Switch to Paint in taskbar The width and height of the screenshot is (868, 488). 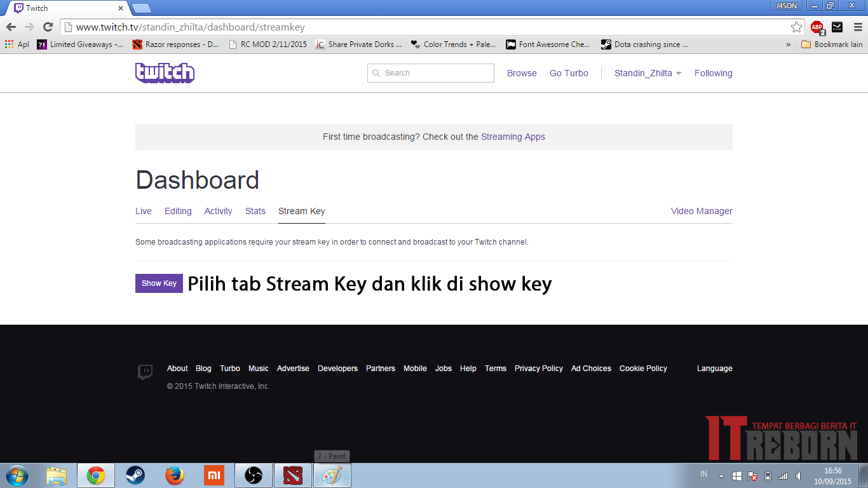pyautogui.click(x=332, y=475)
